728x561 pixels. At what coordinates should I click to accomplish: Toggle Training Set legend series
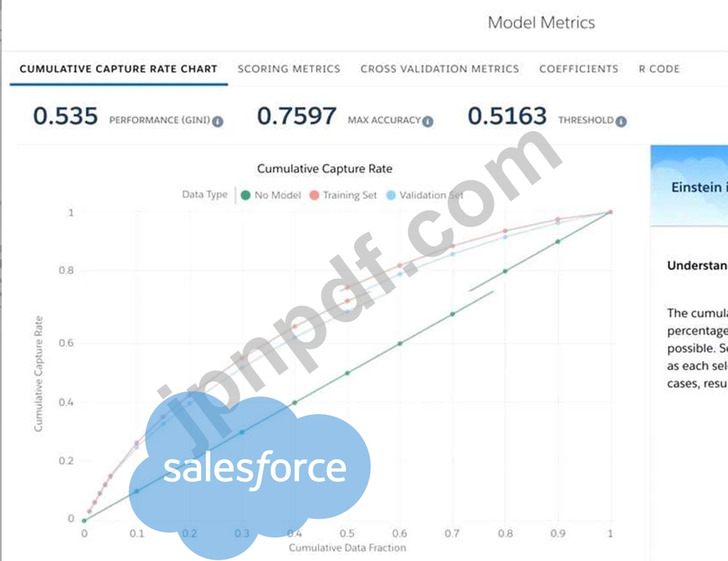(314, 196)
